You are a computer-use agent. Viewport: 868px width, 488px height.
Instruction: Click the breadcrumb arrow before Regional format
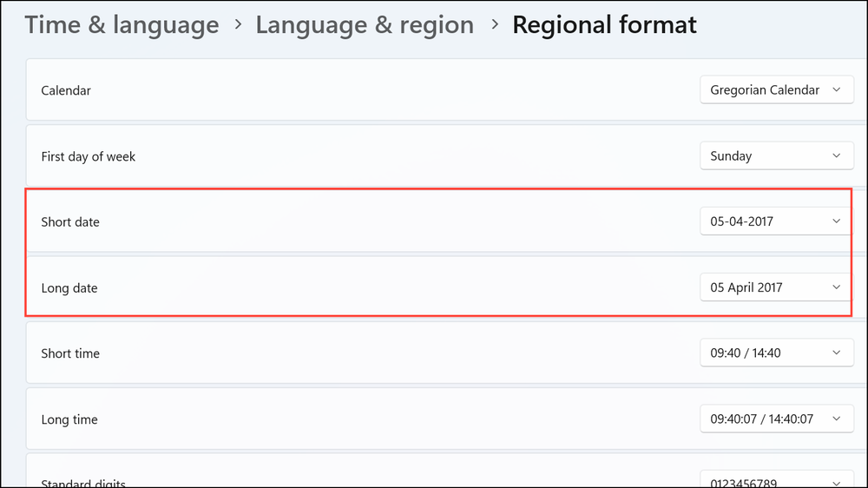click(x=494, y=24)
